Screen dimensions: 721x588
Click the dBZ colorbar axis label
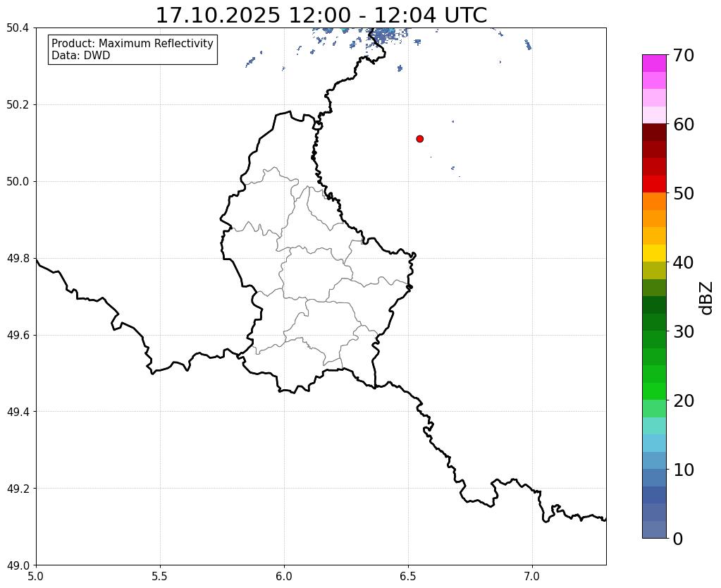tap(707, 298)
